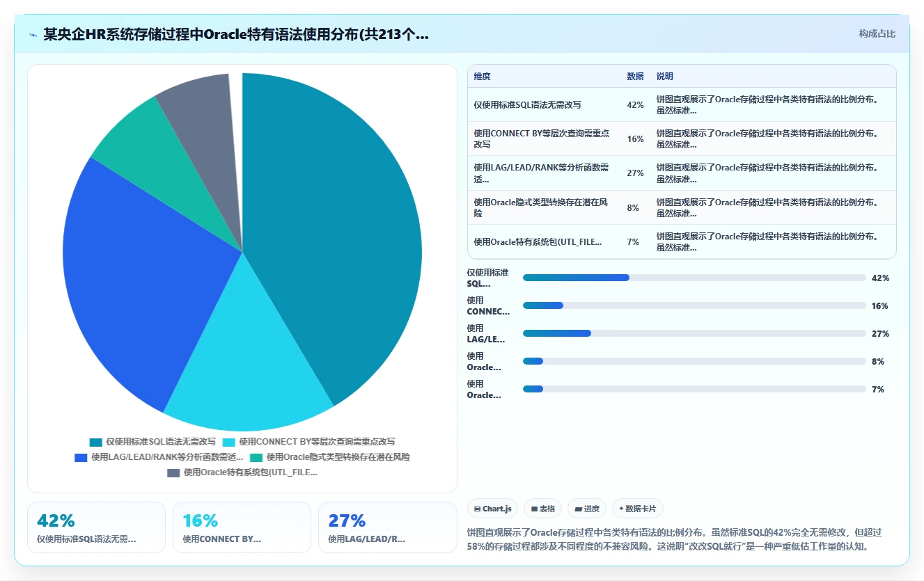Open the 16% summary data card
Screen dimensions: 924x581
click(242, 527)
